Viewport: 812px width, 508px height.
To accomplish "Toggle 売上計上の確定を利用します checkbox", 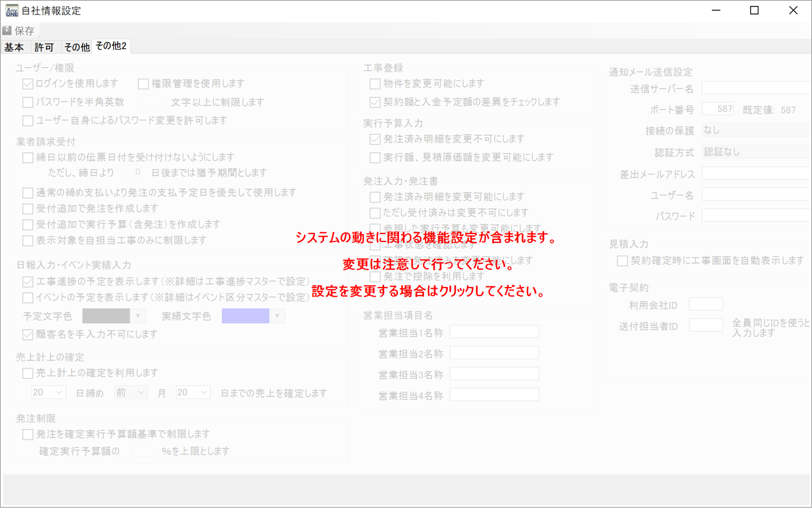I will pos(28,373).
